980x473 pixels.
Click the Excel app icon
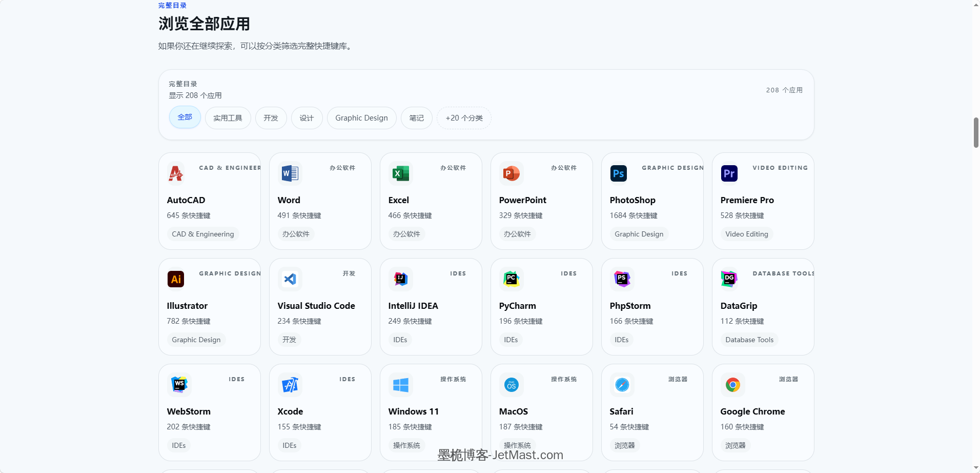(401, 173)
